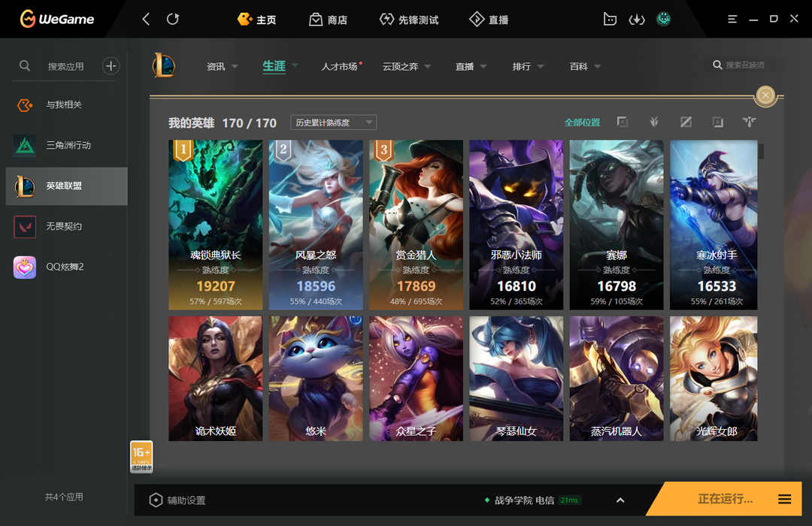Image resolution: width=812 pixels, height=526 pixels.
Task: Click the WeGame logo
Action: tap(57, 19)
